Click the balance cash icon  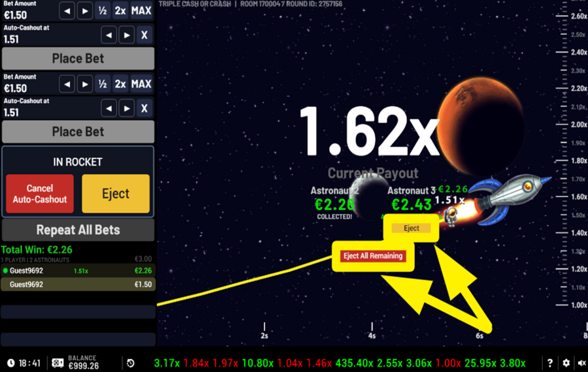(x=57, y=362)
